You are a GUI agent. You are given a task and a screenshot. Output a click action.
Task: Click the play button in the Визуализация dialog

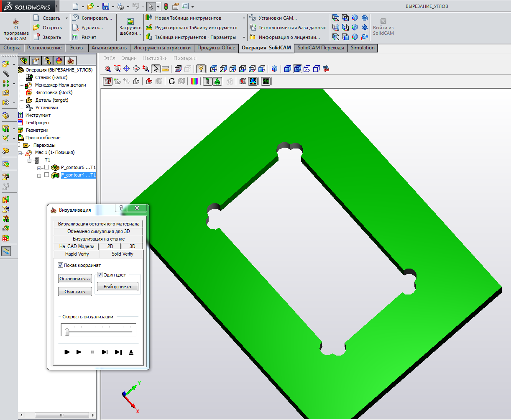coord(79,352)
